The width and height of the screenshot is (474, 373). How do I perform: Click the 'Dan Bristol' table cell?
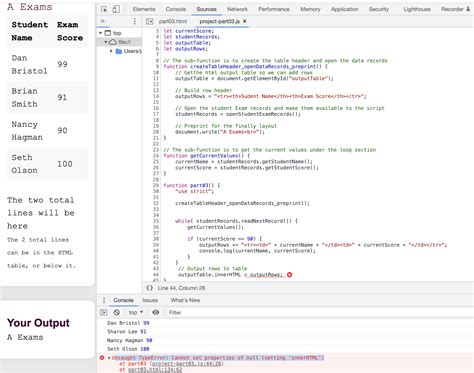tap(29, 64)
